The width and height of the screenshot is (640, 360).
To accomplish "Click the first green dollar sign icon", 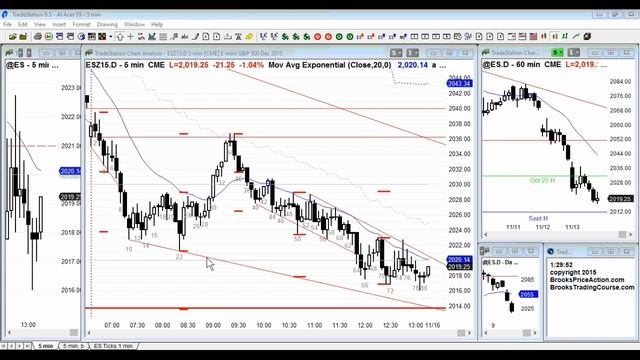I will point(285,37).
